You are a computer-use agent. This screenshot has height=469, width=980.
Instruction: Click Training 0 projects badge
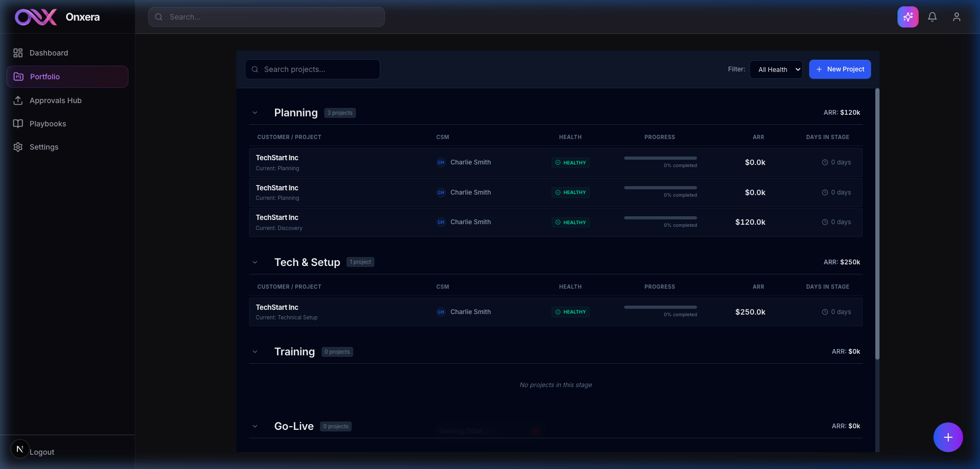[337, 352]
